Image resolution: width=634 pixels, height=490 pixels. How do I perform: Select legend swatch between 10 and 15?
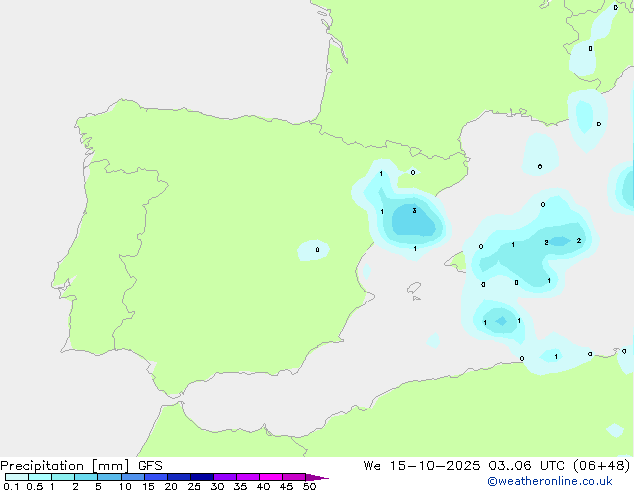[132, 477]
